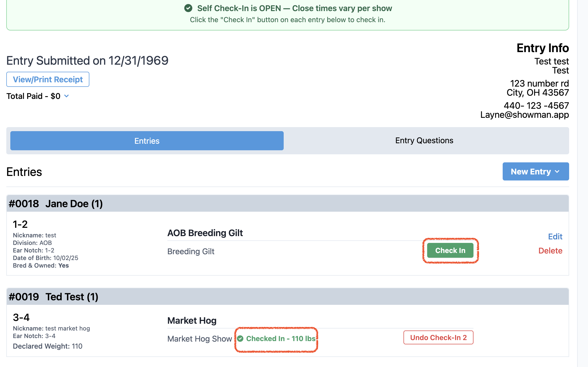Click the Layne@showman.app email text
The height and width of the screenshot is (367, 588).
pyautogui.click(x=524, y=115)
